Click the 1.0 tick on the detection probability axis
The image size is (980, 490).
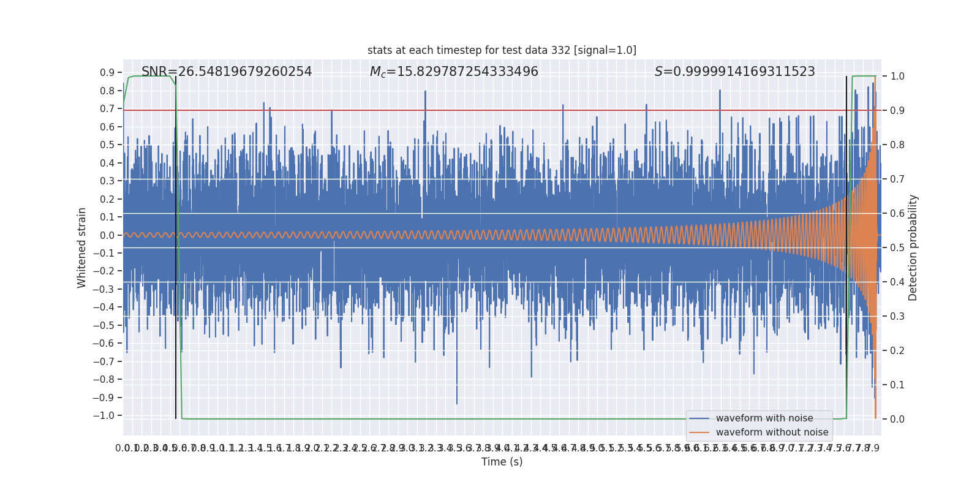897,76
